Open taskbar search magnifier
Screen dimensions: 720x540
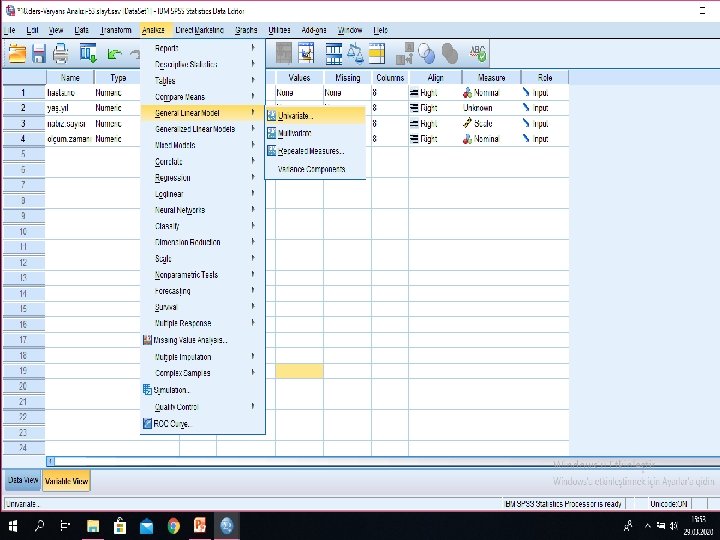[x=39, y=526]
